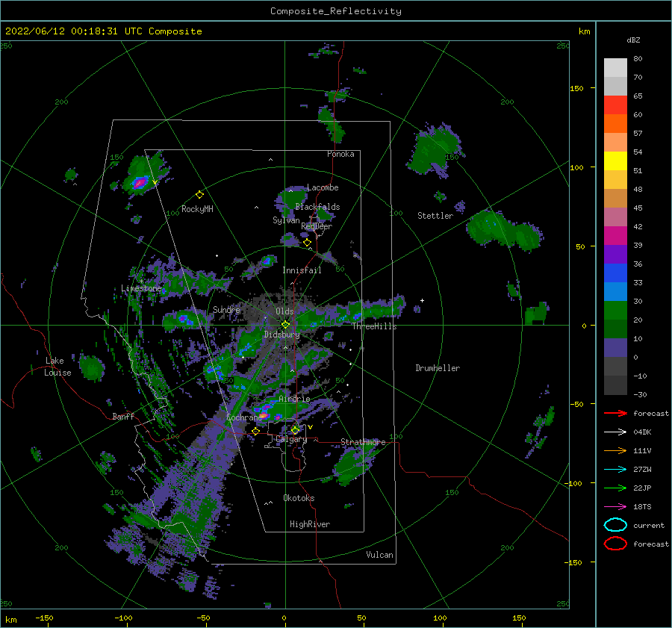Viewport: 672px width, 628px height.
Task: Click the bright yellow 54-51 dBZ swatch
Action: point(615,161)
